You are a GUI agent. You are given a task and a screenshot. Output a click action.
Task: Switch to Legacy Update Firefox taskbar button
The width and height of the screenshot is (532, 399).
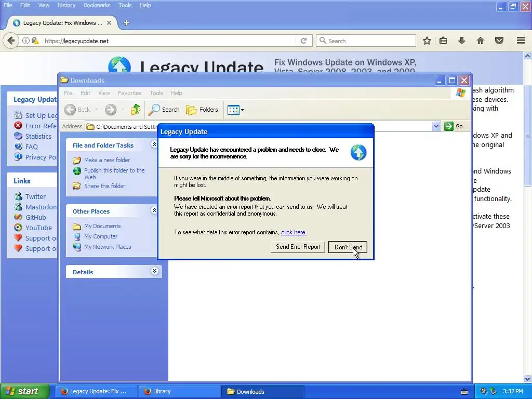pos(96,391)
